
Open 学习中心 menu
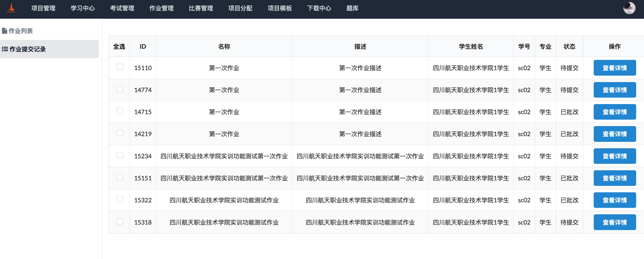point(83,8)
